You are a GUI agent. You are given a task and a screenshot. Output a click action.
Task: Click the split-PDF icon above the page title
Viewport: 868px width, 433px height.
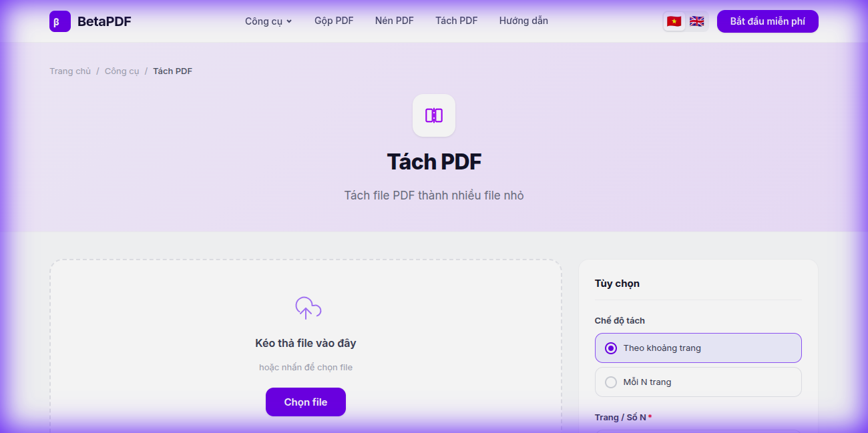point(434,115)
